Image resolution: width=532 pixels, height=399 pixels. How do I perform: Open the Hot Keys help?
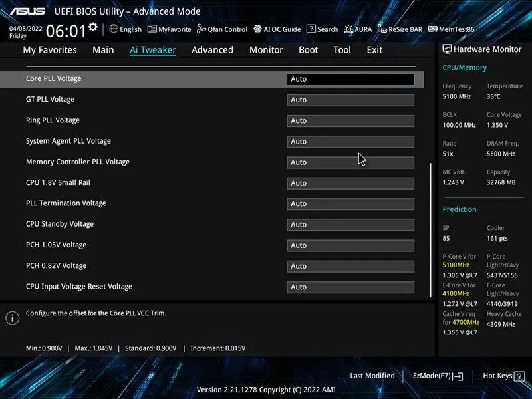coord(504,376)
